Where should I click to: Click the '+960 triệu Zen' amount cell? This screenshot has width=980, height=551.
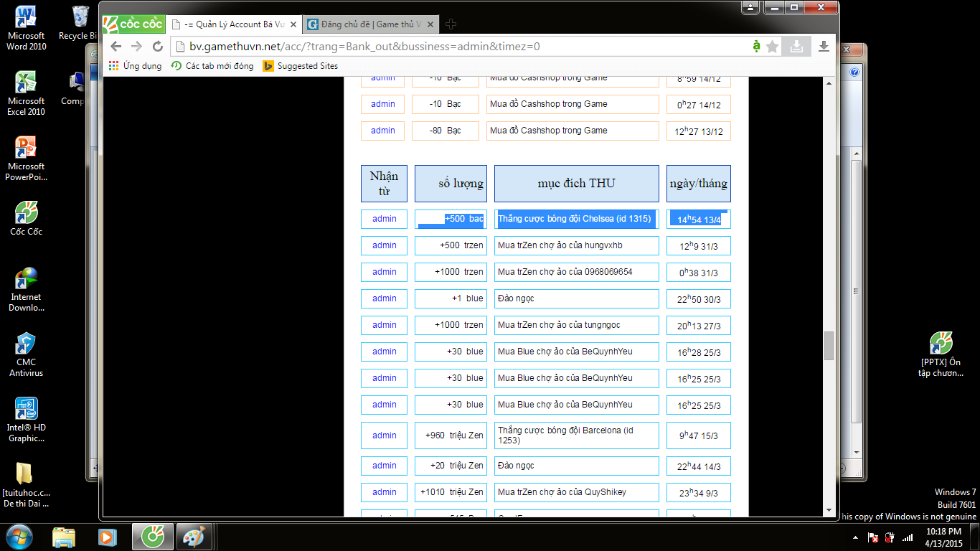point(451,435)
